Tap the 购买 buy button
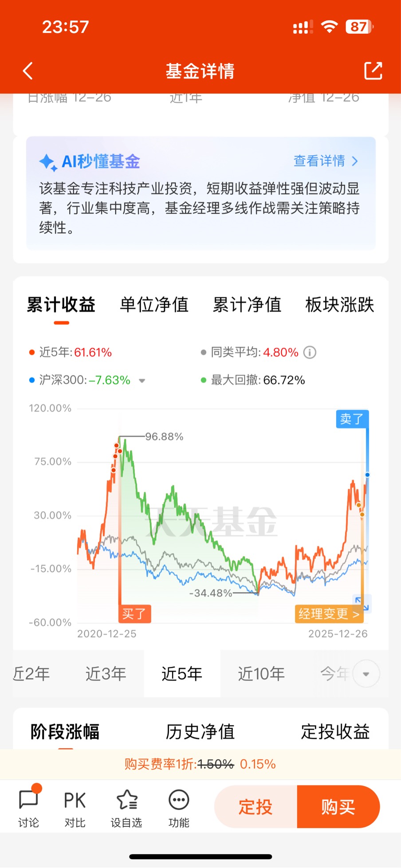 (338, 807)
